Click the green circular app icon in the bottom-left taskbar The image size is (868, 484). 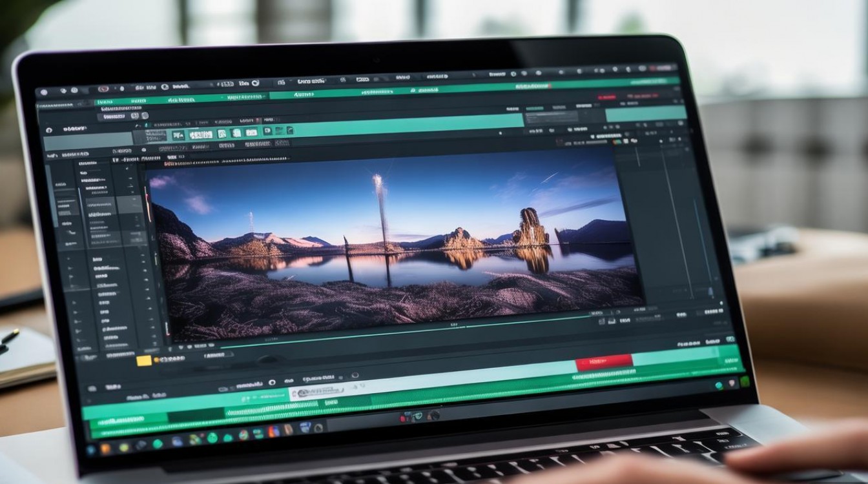158,443
